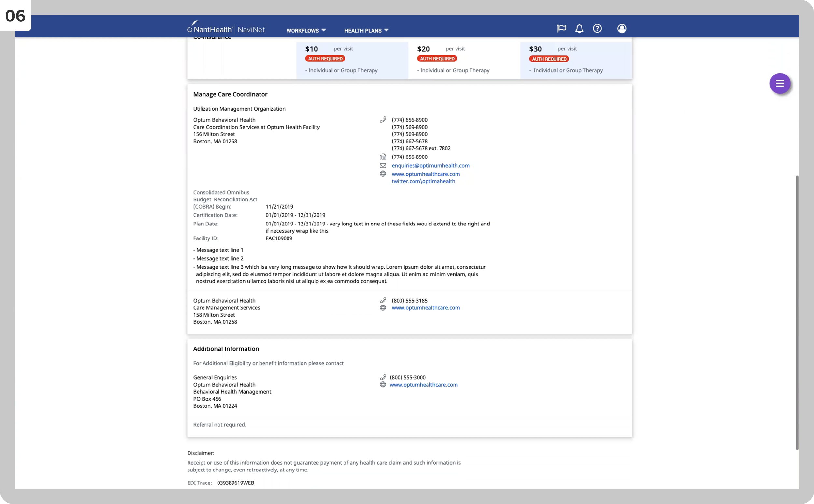Select the 158 Milton Street address line
The height and width of the screenshot is (504, 814).
tap(214, 315)
